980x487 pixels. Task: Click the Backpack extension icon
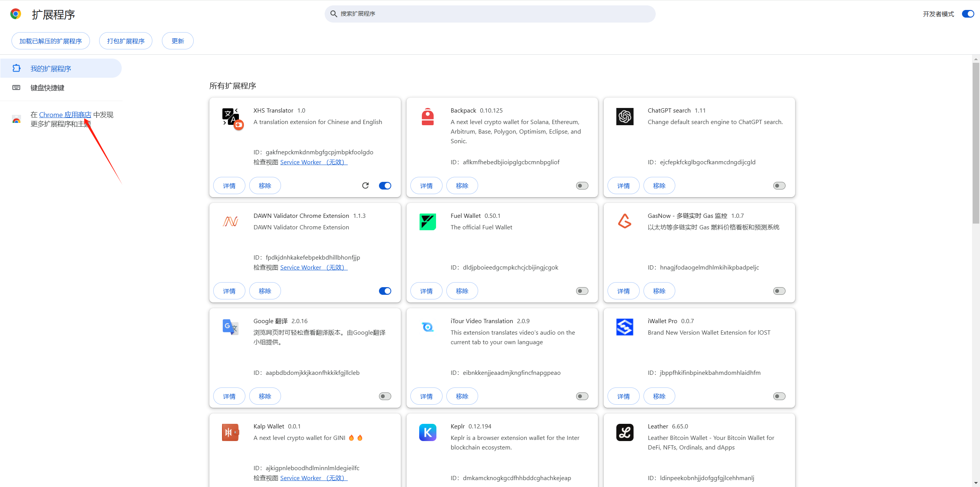(x=428, y=117)
